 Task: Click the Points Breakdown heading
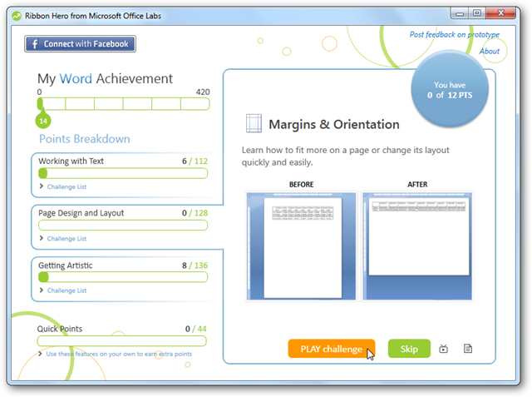tap(85, 139)
